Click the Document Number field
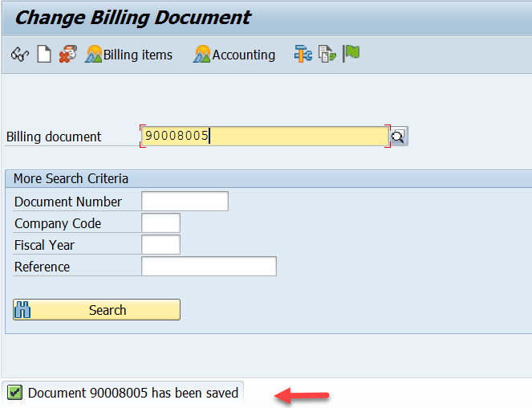 (x=185, y=201)
